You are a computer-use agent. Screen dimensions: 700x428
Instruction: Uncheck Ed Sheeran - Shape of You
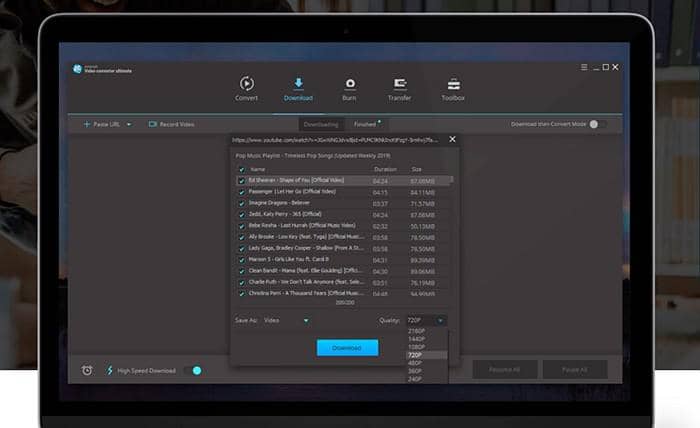coord(242,181)
